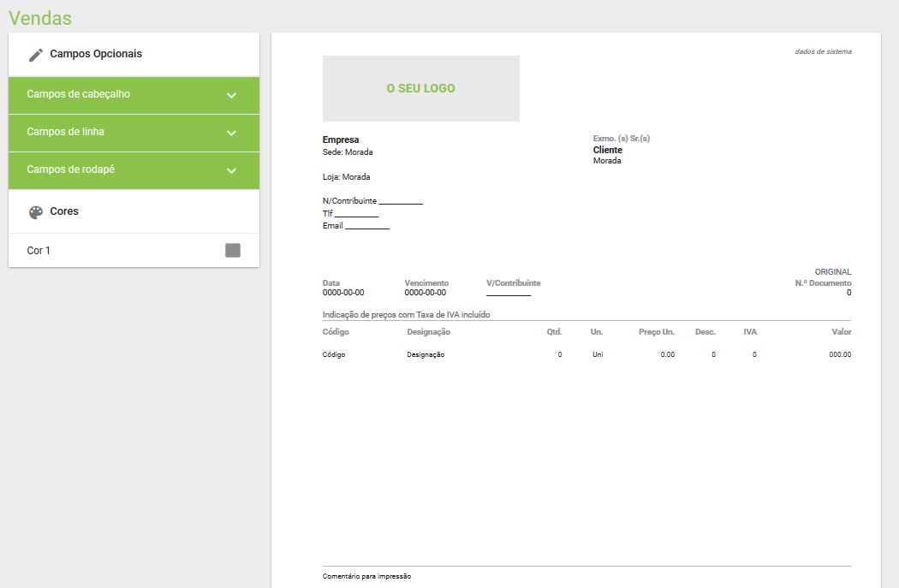Click the Cliente name in preview
This screenshot has height=588, width=899.
click(608, 150)
